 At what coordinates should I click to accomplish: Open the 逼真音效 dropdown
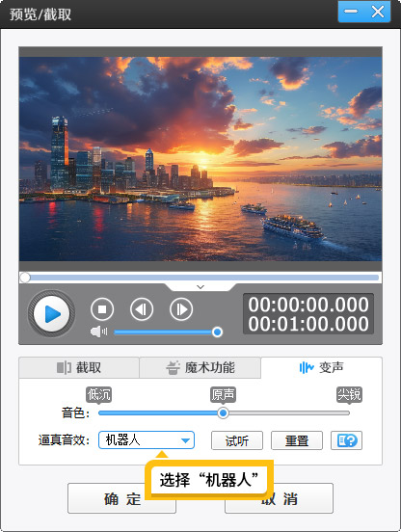coord(147,440)
